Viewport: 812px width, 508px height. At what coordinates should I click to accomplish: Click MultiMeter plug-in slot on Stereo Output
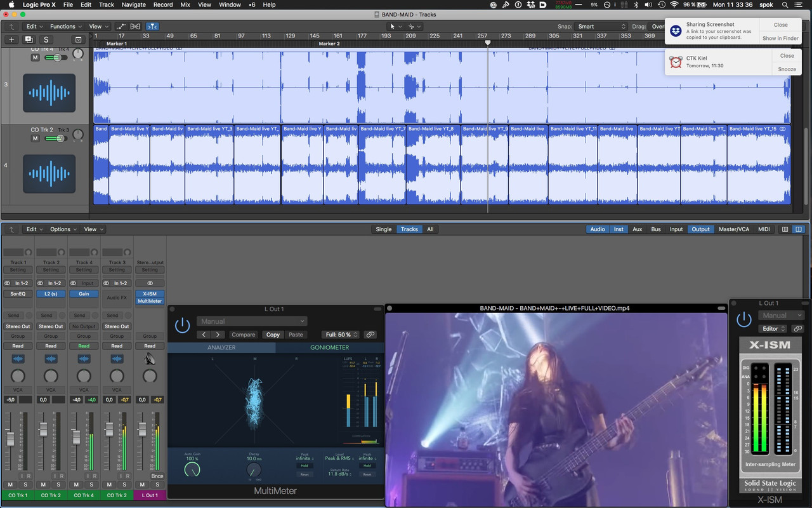click(x=150, y=301)
